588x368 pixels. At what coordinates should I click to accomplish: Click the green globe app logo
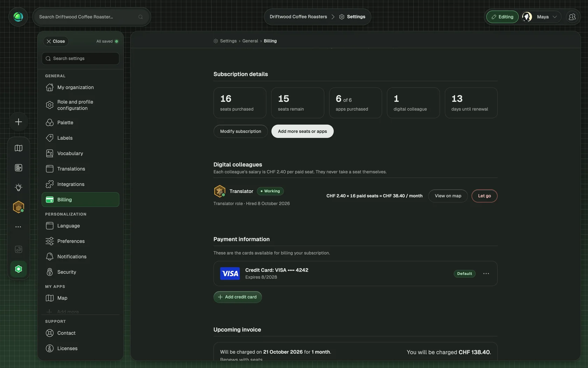(18, 16)
